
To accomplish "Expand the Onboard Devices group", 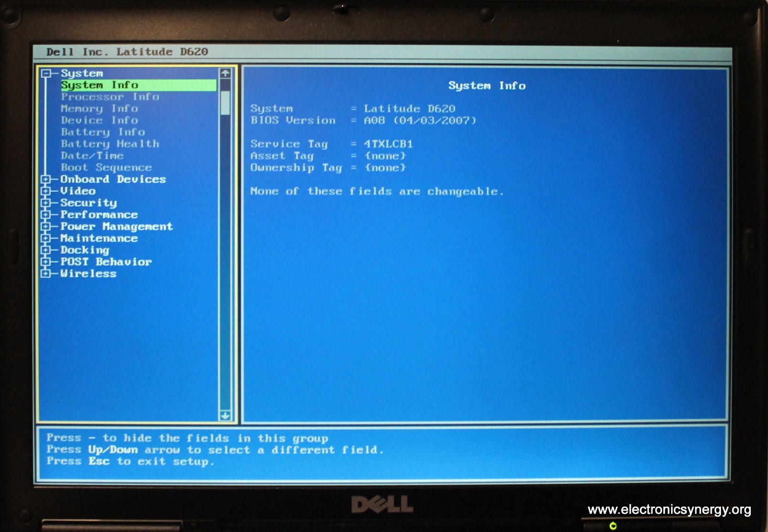I will click(x=46, y=179).
